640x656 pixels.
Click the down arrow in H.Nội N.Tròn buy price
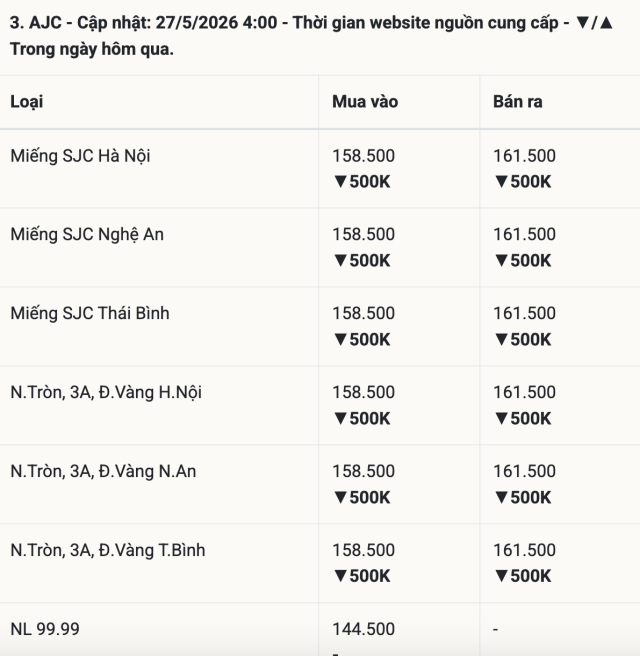(x=340, y=419)
